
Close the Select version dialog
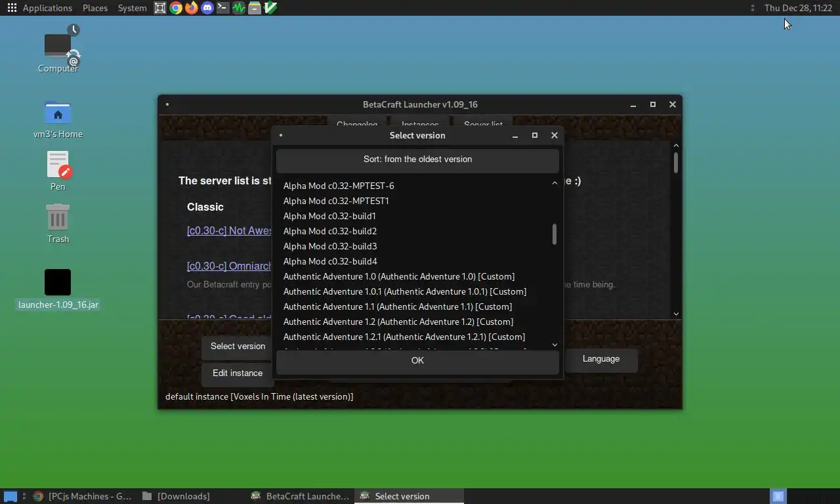click(555, 135)
